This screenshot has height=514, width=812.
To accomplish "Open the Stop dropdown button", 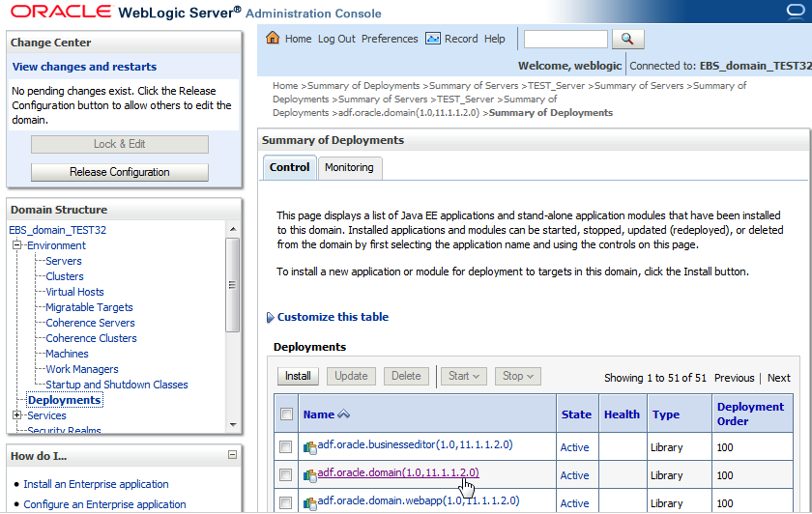I will click(x=518, y=376).
